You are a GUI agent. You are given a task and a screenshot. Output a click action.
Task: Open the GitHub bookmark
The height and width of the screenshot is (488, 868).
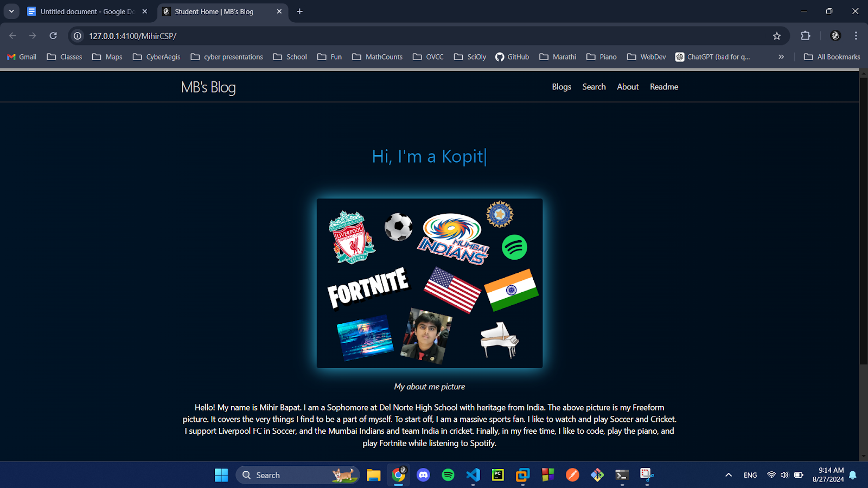point(512,57)
